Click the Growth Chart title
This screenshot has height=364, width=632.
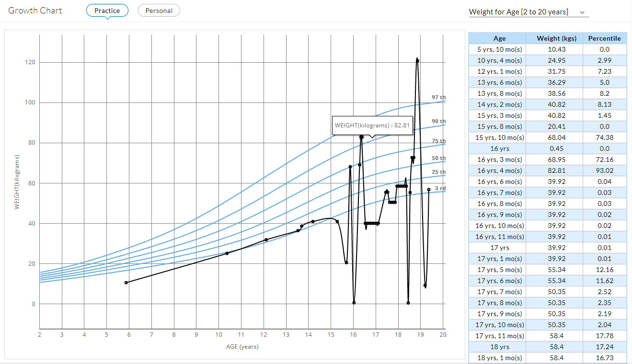[x=34, y=10]
